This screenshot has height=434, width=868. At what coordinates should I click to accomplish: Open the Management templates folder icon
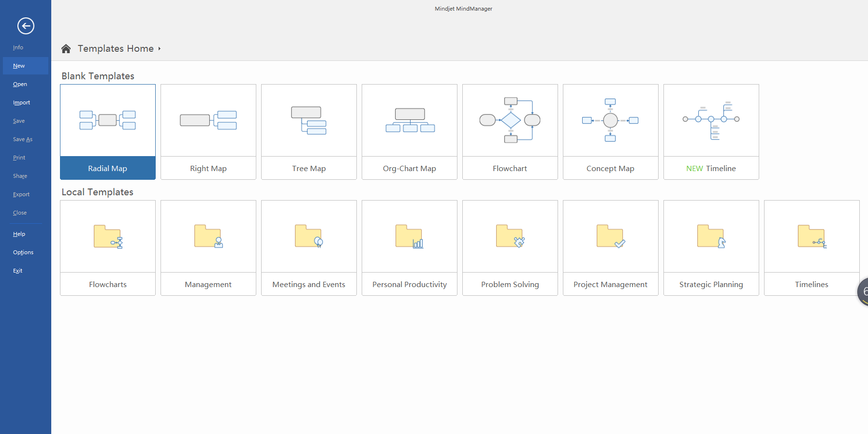coord(208,236)
